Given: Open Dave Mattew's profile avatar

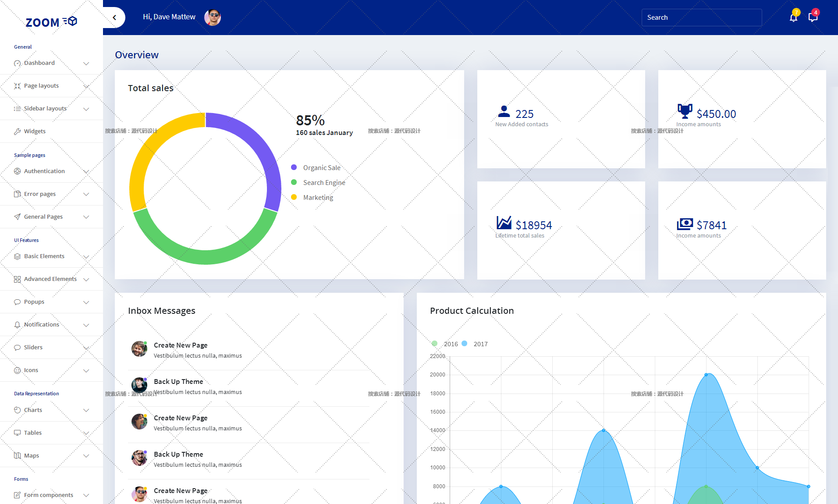Looking at the screenshot, I should (x=213, y=18).
